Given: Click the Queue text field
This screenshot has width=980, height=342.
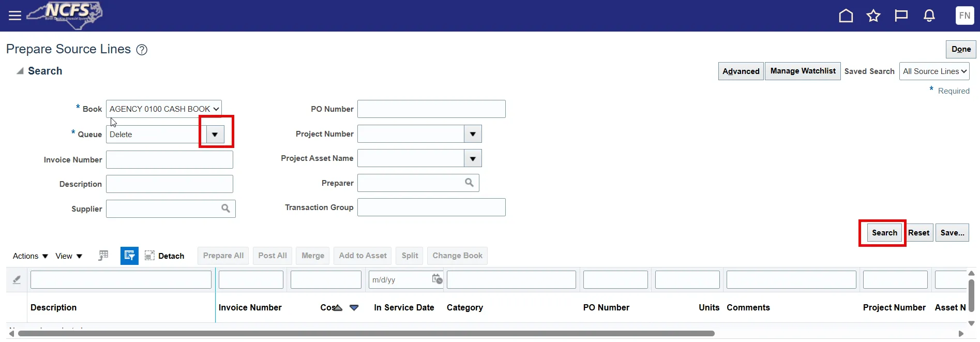Looking at the screenshot, I should [156, 135].
